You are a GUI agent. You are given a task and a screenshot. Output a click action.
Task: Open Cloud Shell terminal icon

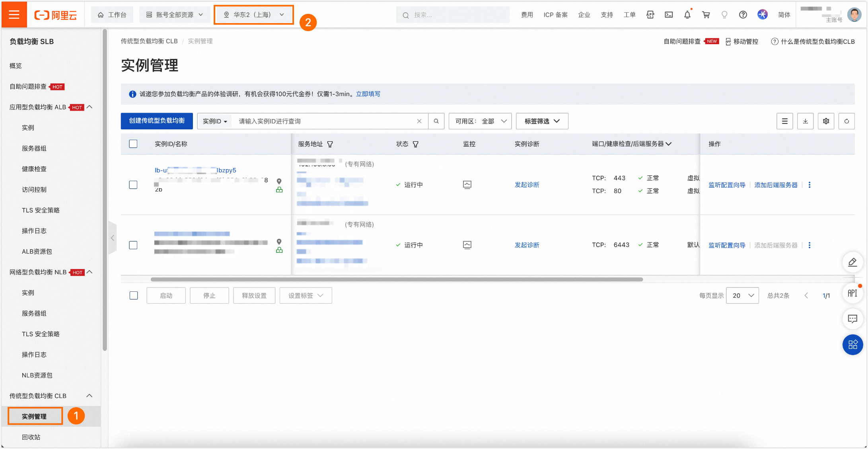pyautogui.click(x=669, y=15)
